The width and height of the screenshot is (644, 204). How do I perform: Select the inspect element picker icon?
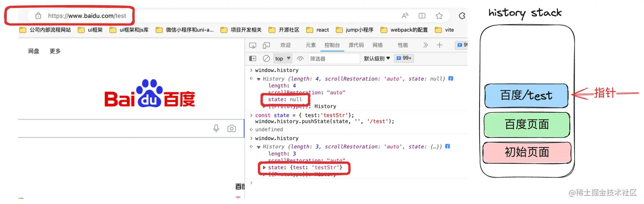click(x=253, y=45)
